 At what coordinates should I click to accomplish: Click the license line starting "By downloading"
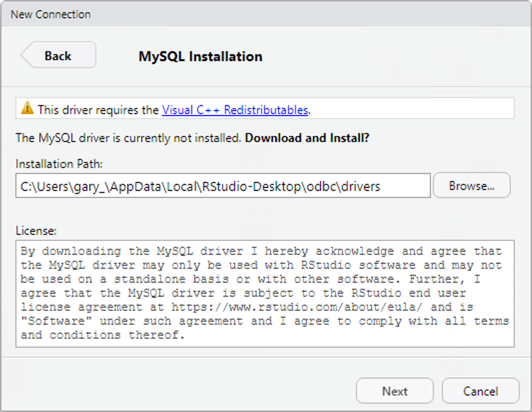[261, 251]
